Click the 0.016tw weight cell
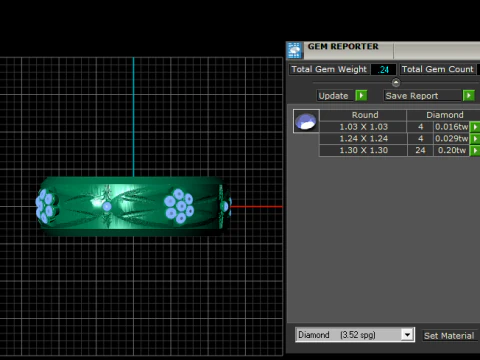This screenshot has height=360, width=480. [x=451, y=127]
